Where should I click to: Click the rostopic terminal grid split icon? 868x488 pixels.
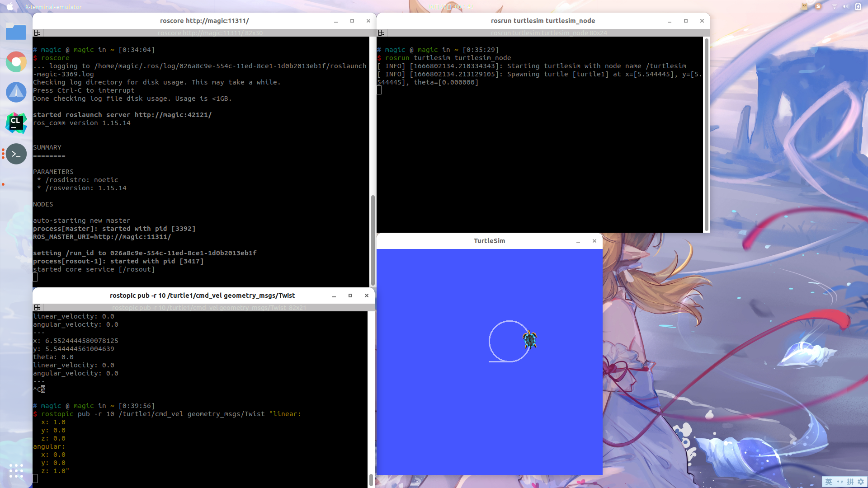(x=38, y=308)
